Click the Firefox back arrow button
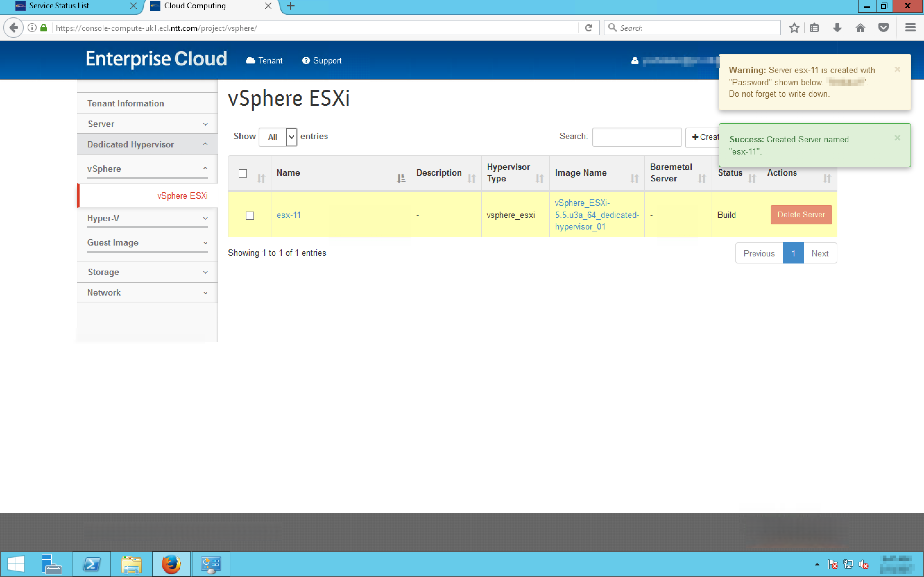924x577 pixels. [x=13, y=28]
